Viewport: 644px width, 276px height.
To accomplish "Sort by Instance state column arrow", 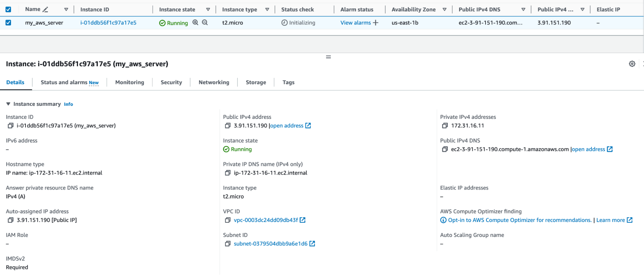I will tap(208, 10).
